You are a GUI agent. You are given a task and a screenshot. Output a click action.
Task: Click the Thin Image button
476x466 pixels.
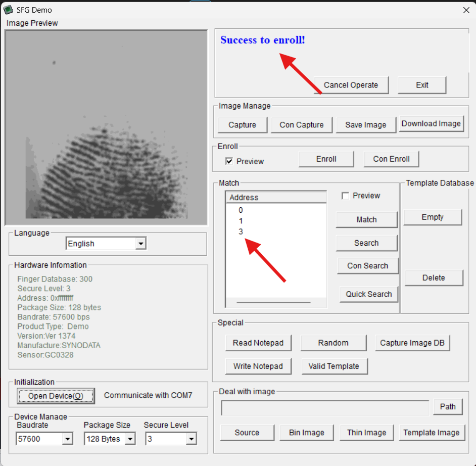tap(367, 433)
